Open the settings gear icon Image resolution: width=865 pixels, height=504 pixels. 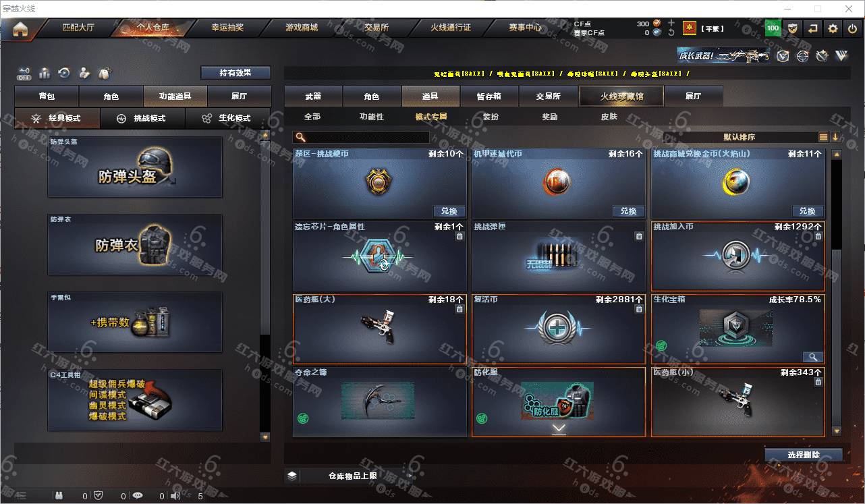pos(833,28)
